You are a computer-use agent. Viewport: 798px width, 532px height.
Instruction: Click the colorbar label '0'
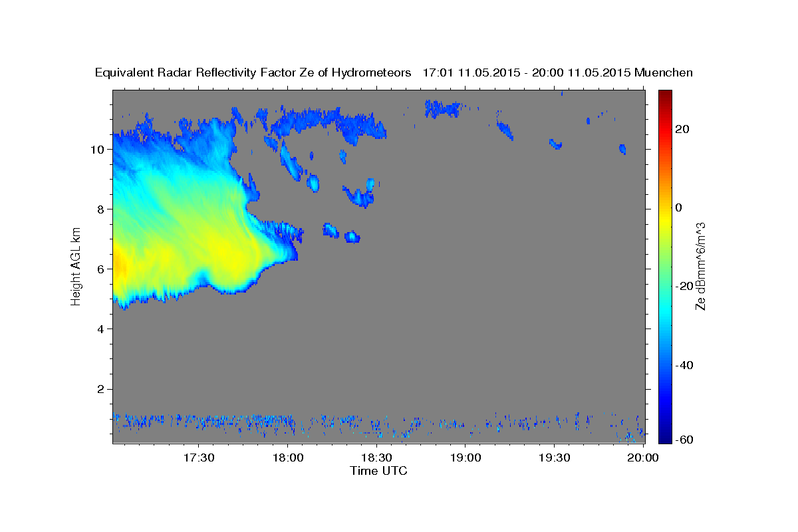(x=679, y=207)
